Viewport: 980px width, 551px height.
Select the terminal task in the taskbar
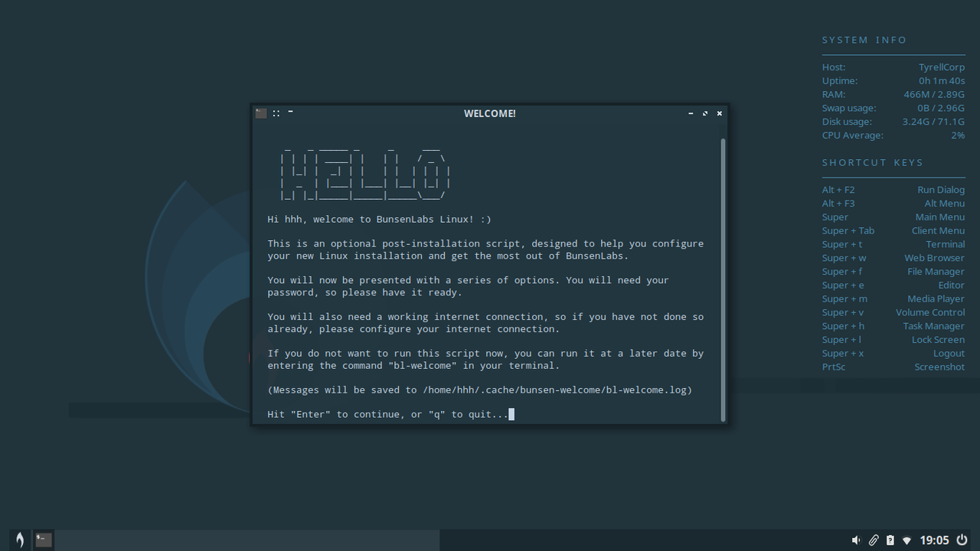[44, 540]
